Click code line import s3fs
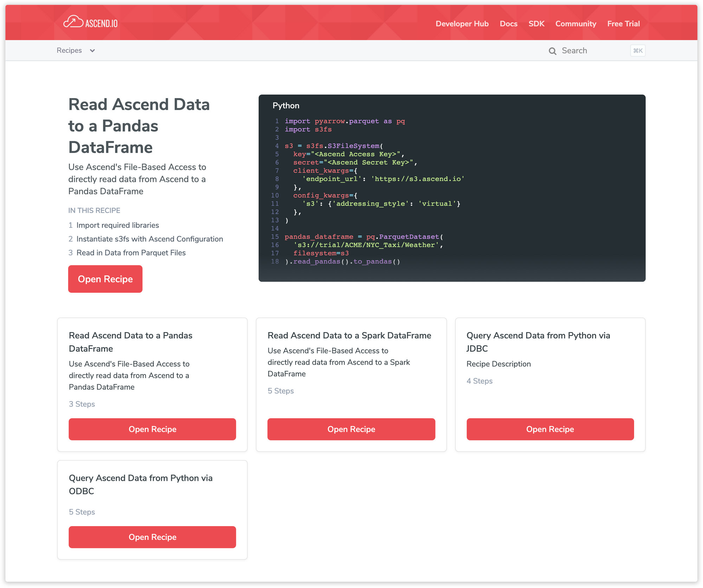This screenshot has width=703, height=588. [x=308, y=129]
